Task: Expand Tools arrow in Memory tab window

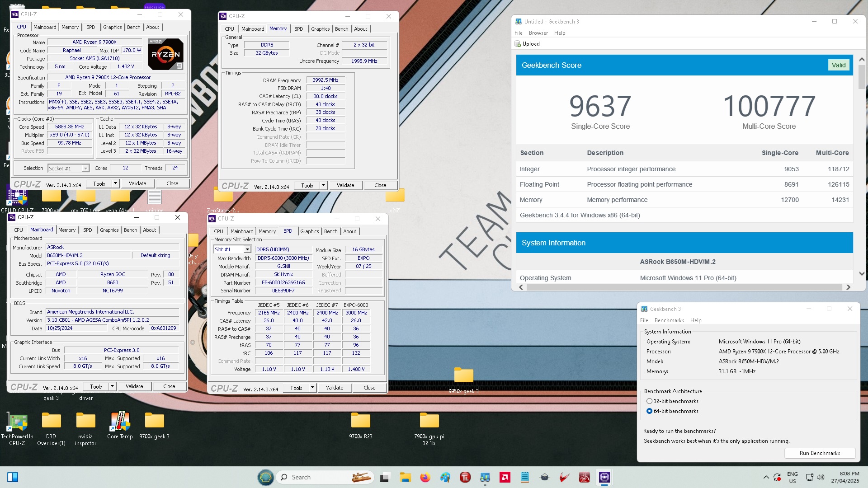Action: [323, 185]
